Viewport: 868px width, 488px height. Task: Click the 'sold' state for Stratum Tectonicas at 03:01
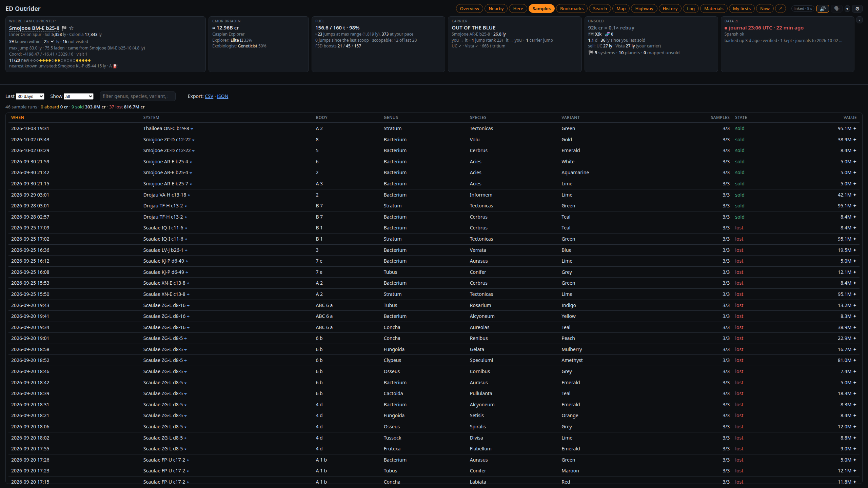tap(739, 206)
